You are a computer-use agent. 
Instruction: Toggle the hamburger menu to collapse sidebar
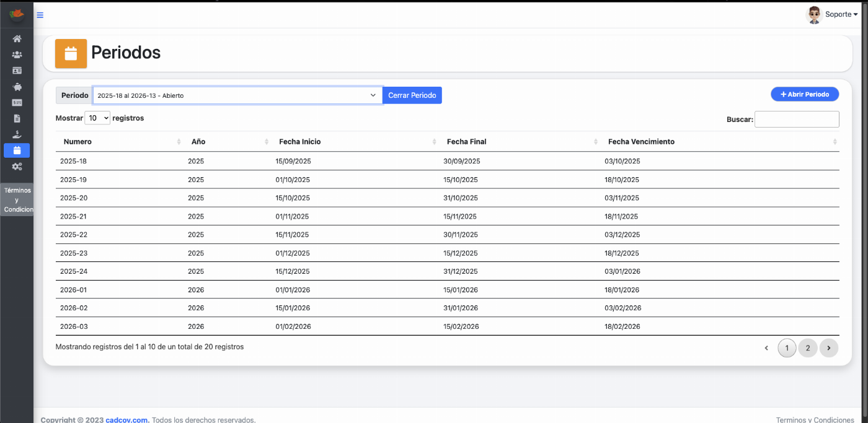[x=40, y=15]
